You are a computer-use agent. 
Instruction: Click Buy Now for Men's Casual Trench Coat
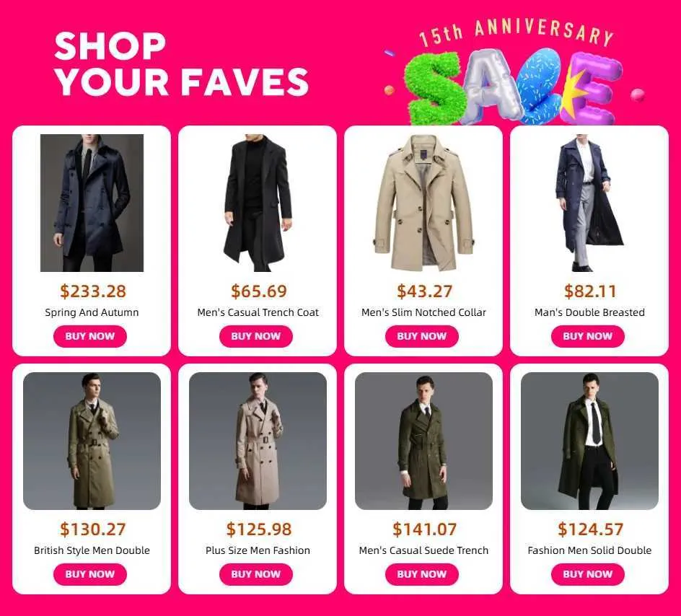tap(256, 336)
